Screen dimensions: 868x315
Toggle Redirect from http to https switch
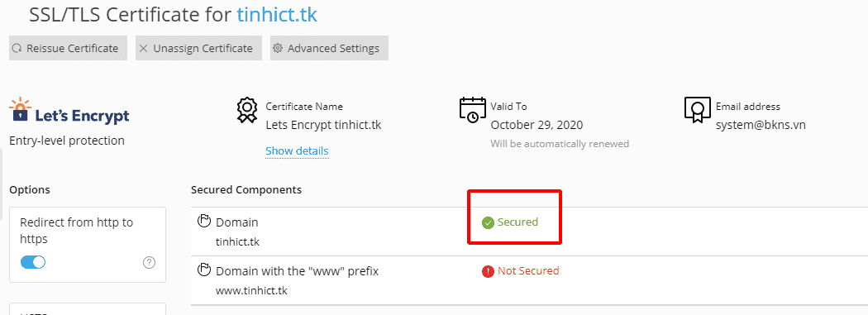[33, 262]
